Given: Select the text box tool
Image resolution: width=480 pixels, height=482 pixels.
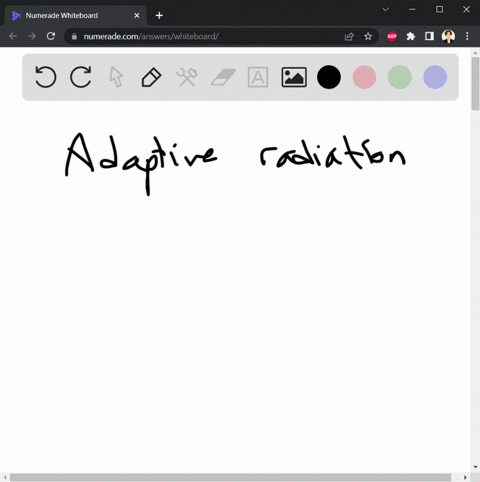Looking at the screenshot, I should tap(258, 77).
